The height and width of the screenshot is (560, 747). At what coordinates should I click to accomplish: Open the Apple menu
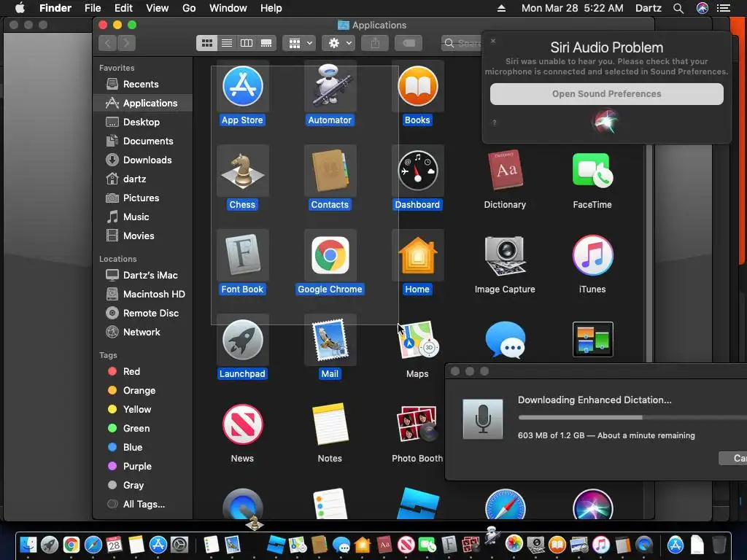[20, 7]
